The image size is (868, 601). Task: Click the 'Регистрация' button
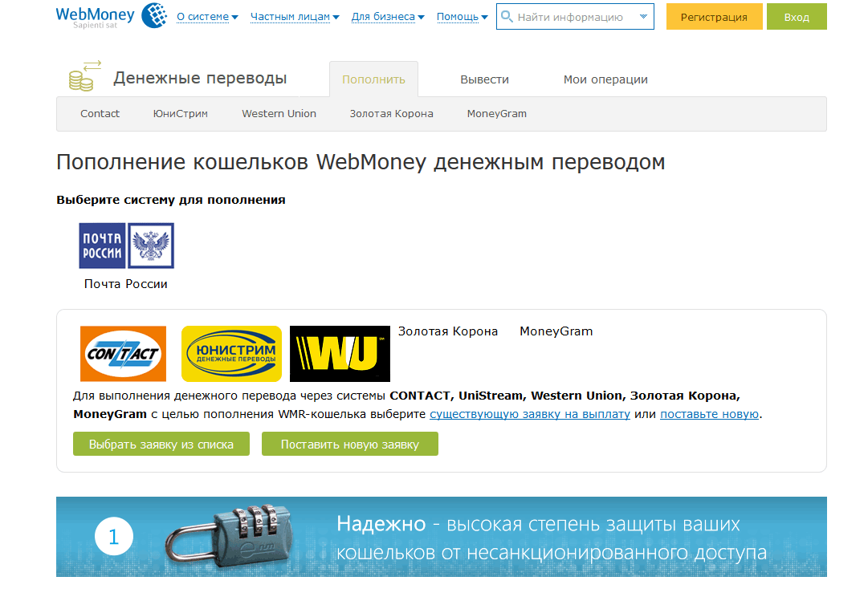coord(714,17)
